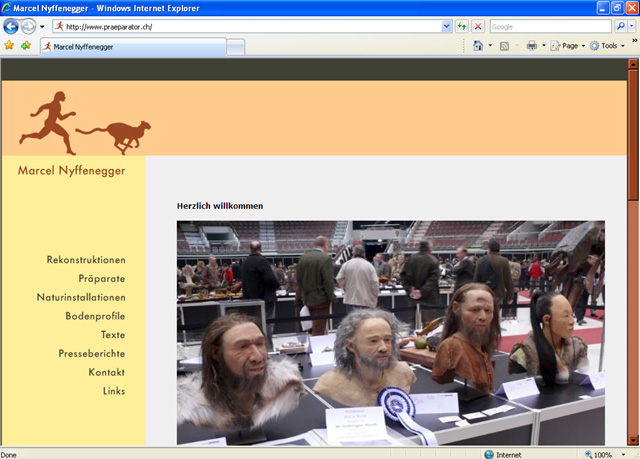Screen dimensions: 640x459
Task: Open the Page menu dropdown
Action: tap(570, 46)
